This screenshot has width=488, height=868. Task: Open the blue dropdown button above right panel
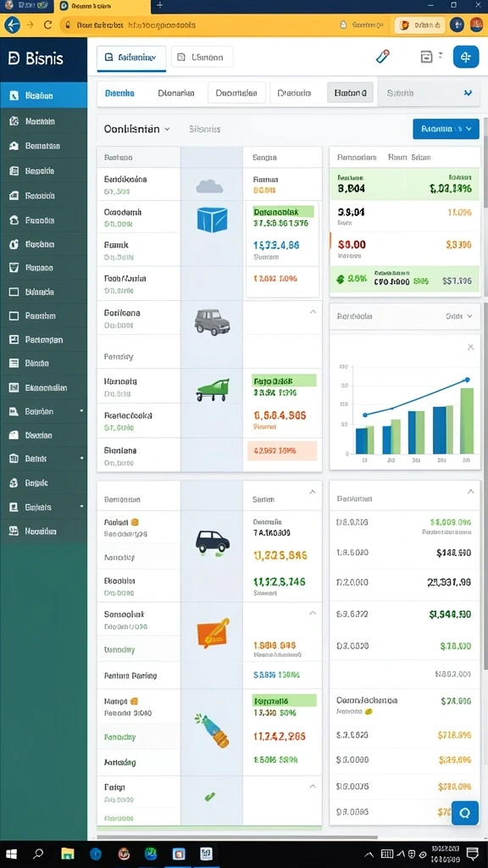[x=446, y=129]
